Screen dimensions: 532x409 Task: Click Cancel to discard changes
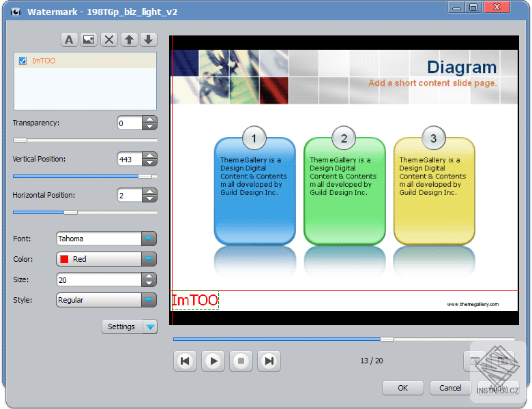pos(450,388)
